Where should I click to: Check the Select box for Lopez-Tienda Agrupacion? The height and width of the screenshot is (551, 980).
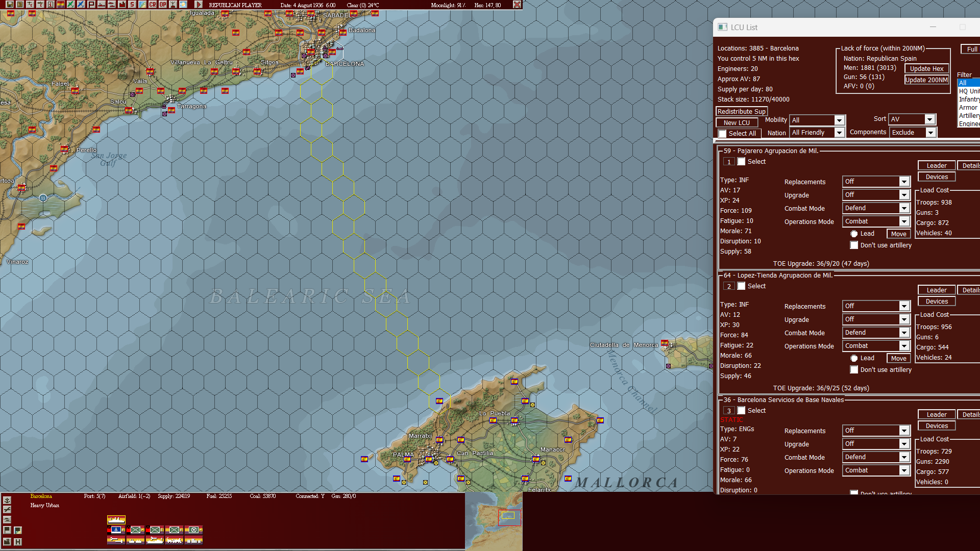coord(741,286)
